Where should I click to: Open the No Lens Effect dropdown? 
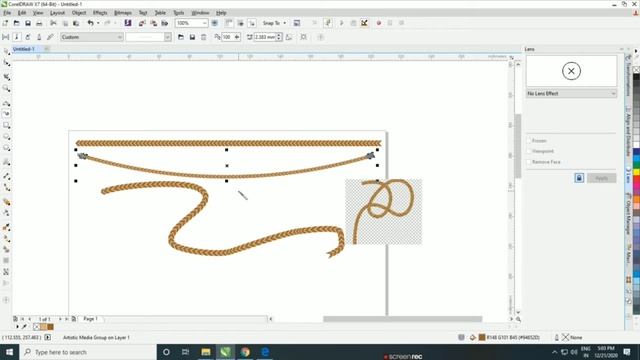coord(571,93)
